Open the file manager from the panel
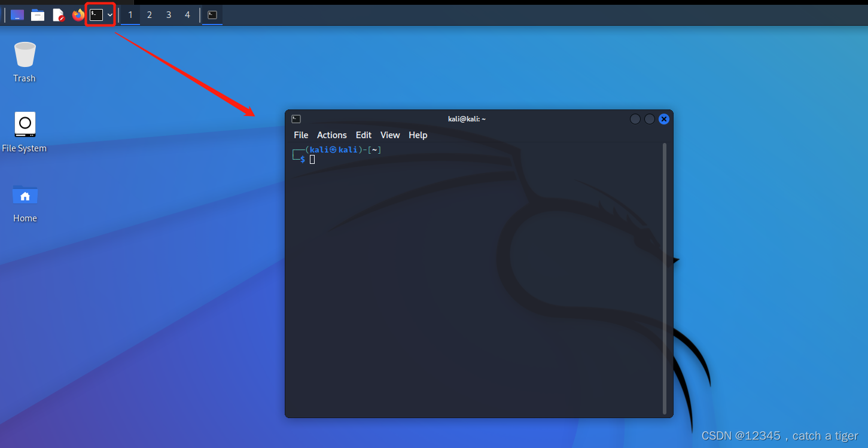868x448 pixels. (38, 15)
